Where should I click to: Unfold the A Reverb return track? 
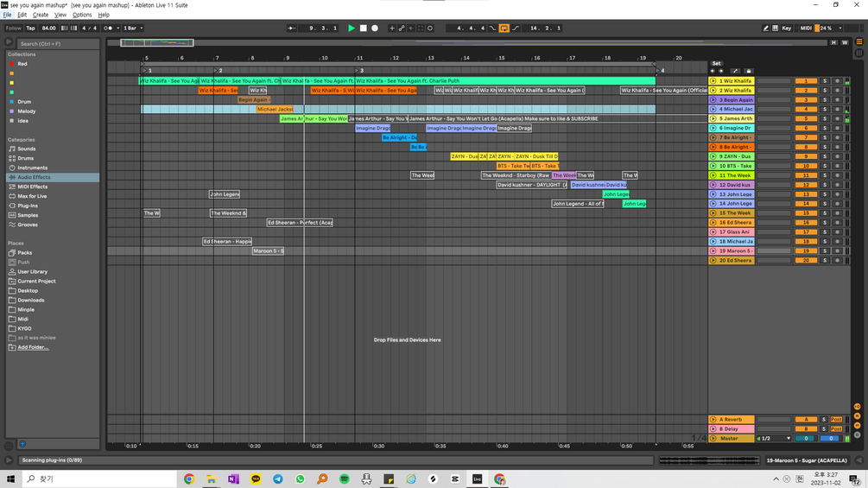[713, 420]
